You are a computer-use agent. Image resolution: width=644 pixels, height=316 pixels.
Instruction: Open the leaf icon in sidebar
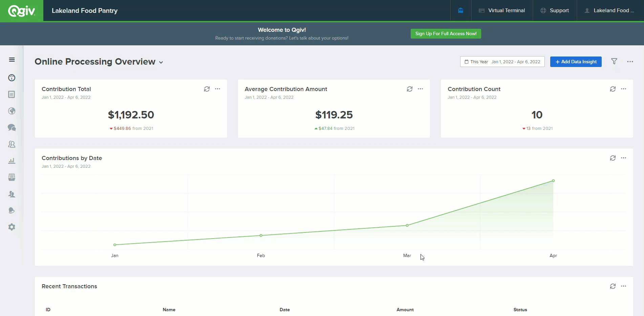click(x=12, y=210)
